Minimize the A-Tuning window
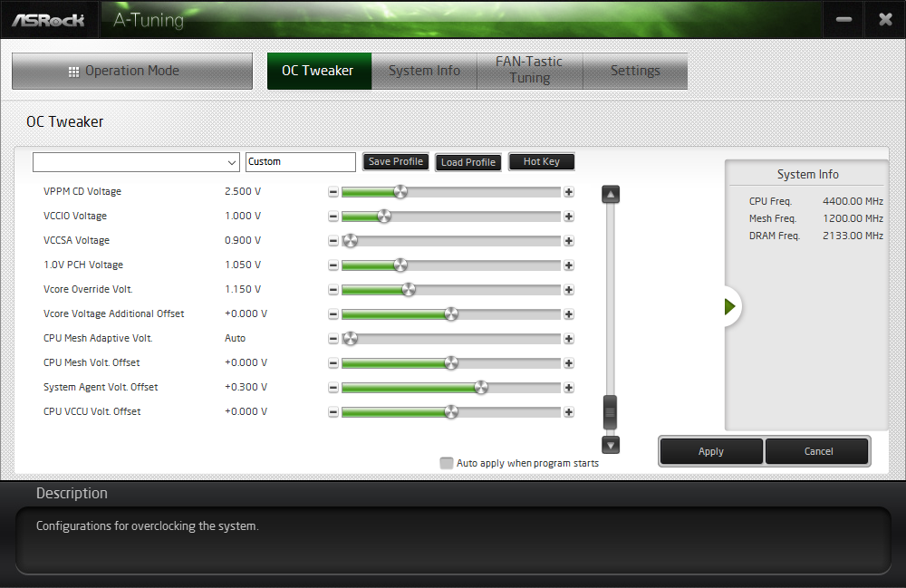Image resolution: width=906 pixels, height=588 pixels. (843, 20)
